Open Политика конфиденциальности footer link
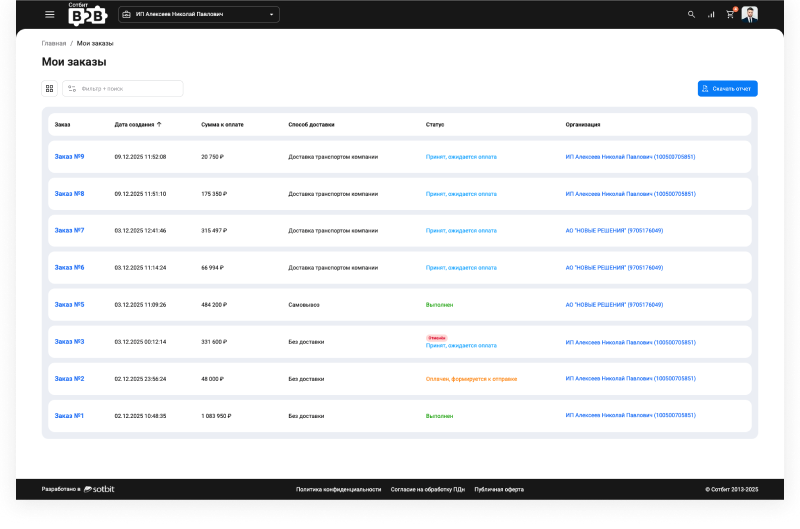 [338, 489]
